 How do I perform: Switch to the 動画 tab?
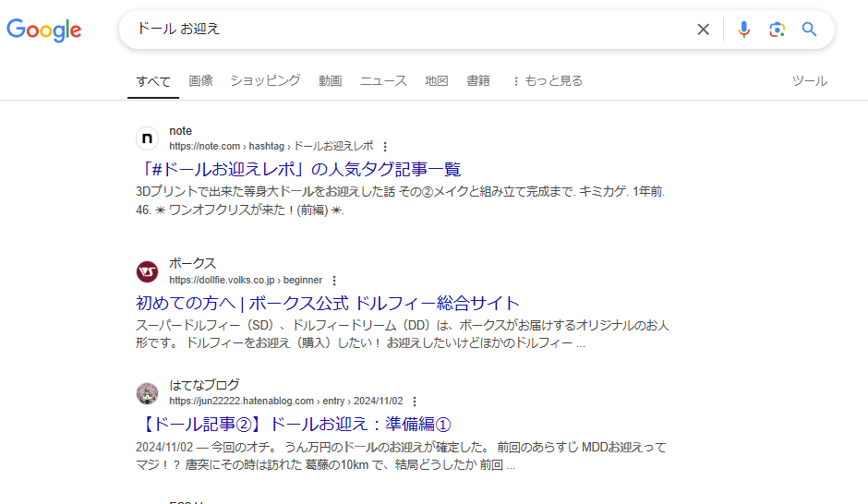(330, 81)
